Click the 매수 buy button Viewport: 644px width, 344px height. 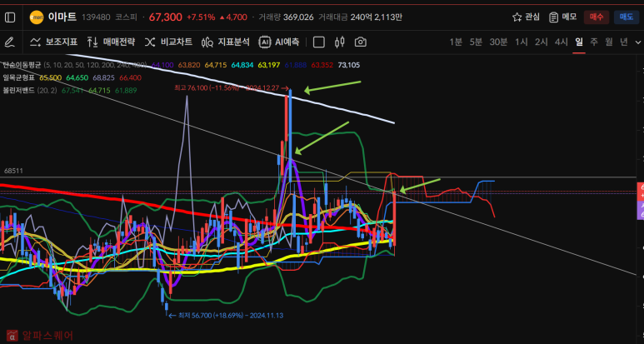pyautogui.click(x=597, y=17)
